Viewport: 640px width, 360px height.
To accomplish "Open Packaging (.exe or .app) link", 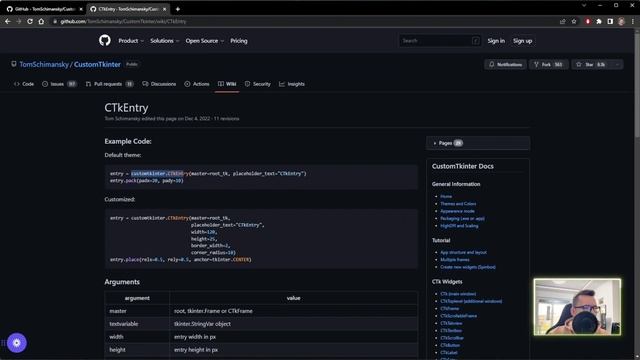I will coord(462,218).
